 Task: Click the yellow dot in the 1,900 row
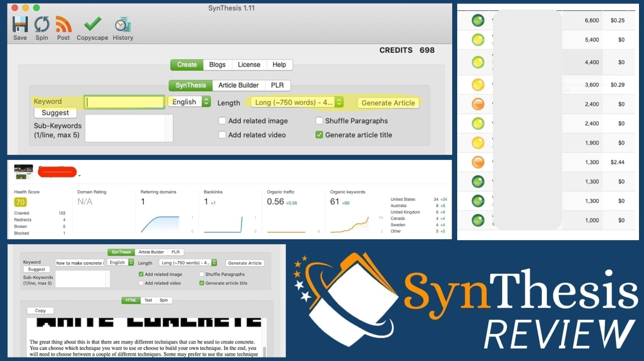[x=478, y=143]
